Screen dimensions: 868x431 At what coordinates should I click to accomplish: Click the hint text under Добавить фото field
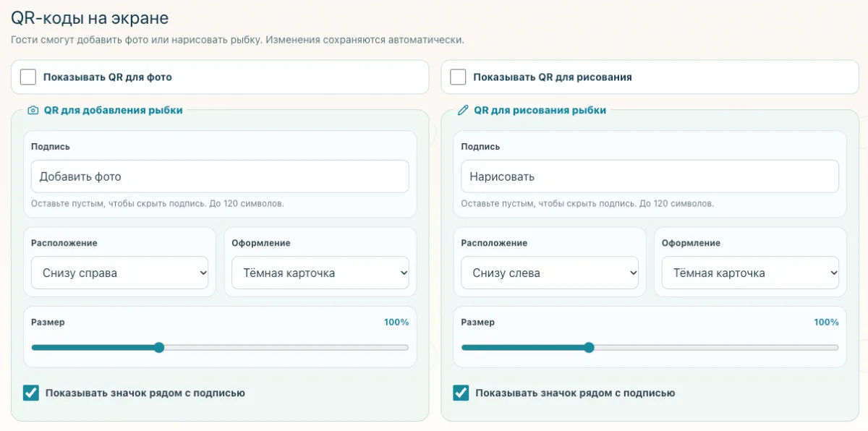(158, 204)
